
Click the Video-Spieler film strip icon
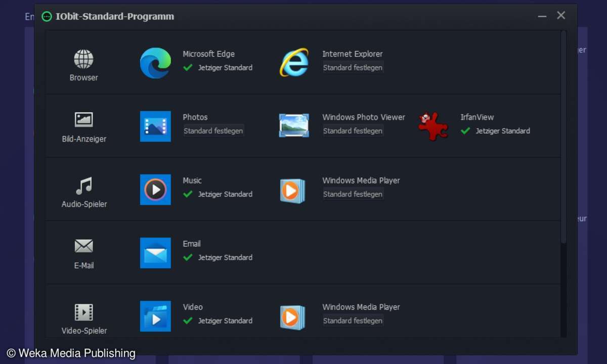(83, 312)
